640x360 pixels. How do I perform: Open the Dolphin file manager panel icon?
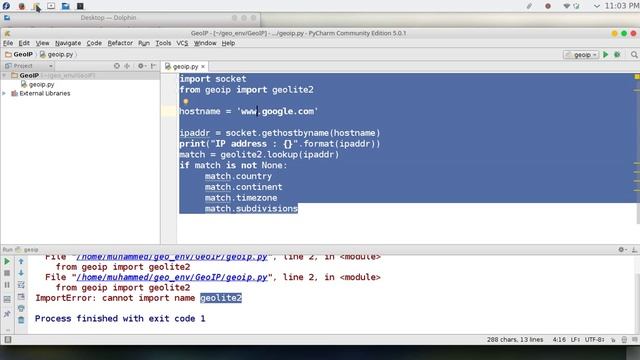(65, 6)
